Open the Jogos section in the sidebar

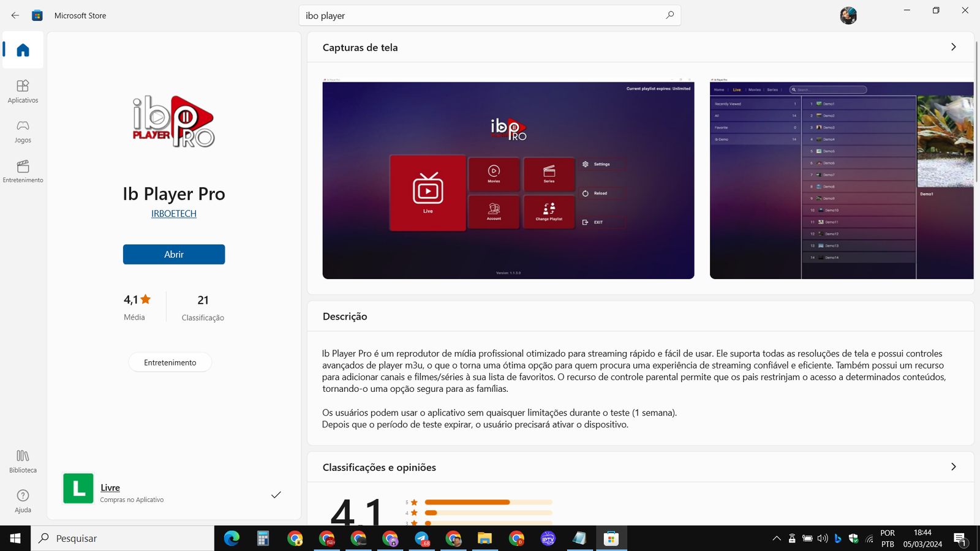point(23,130)
